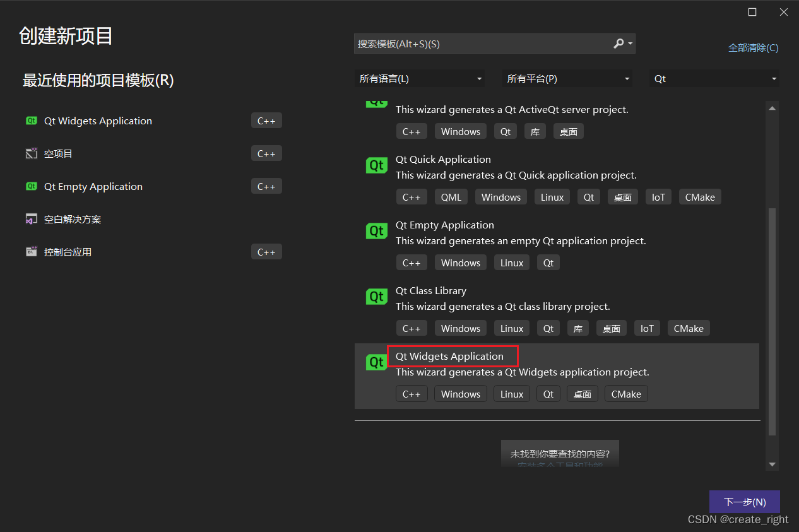Image resolution: width=799 pixels, height=532 pixels.
Task: Click Qt icon beside recent Qt Empty Application
Action: (x=32, y=186)
